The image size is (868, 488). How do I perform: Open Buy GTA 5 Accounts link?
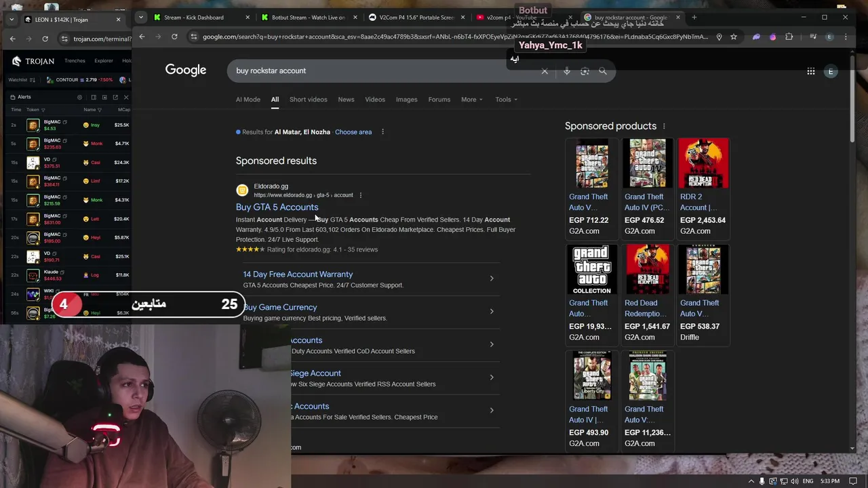click(277, 207)
